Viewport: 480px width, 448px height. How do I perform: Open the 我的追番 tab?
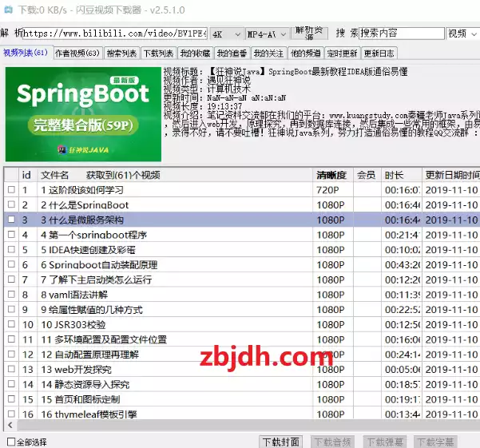[232, 54]
